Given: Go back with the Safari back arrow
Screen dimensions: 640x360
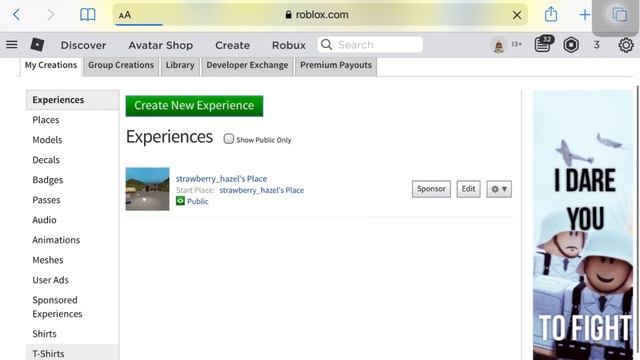Looking at the screenshot, I should pyautogui.click(x=16, y=15).
